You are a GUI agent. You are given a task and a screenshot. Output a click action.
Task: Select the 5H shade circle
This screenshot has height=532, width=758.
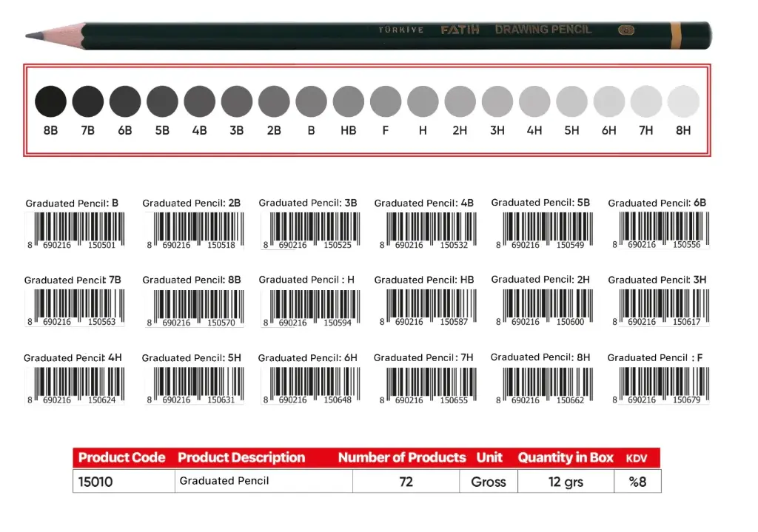coord(571,101)
